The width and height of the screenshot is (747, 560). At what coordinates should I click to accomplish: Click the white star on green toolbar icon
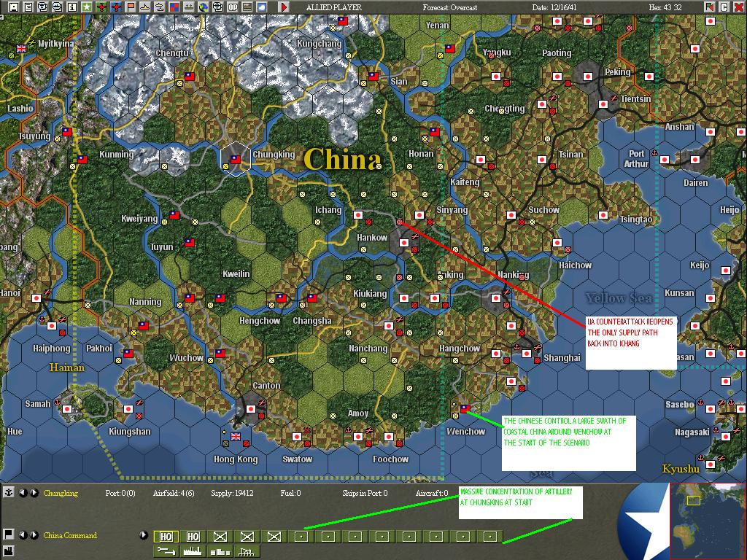[86, 7]
